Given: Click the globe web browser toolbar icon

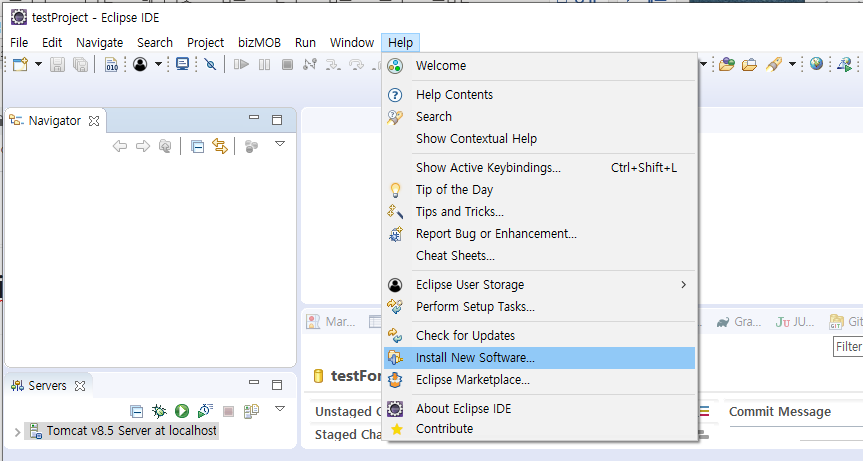Looking at the screenshot, I should (816, 64).
